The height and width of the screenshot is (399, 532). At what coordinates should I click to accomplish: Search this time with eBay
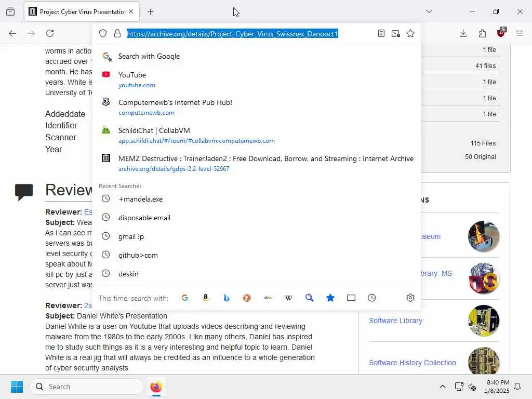coord(268,298)
